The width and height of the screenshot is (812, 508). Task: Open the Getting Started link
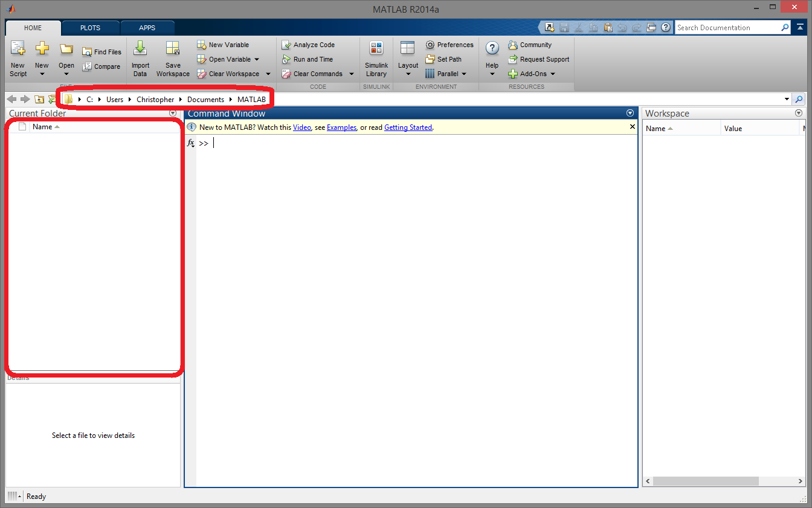(408, 127)
